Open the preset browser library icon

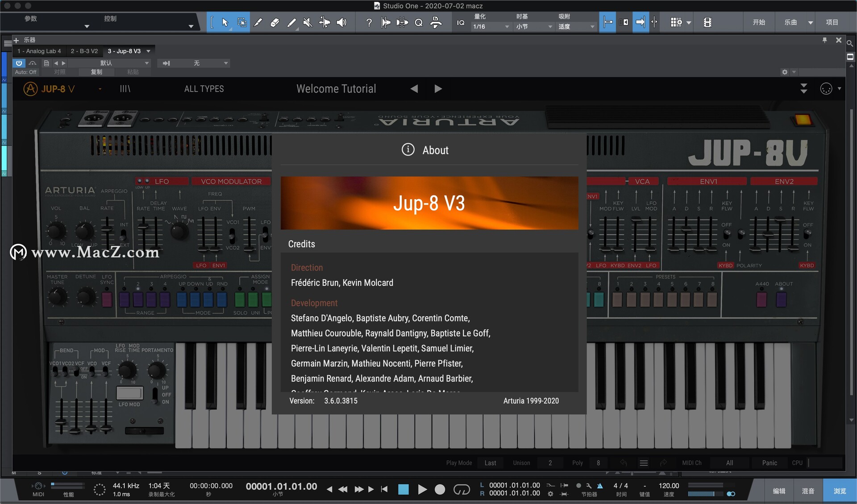click(x=125, y=89)
